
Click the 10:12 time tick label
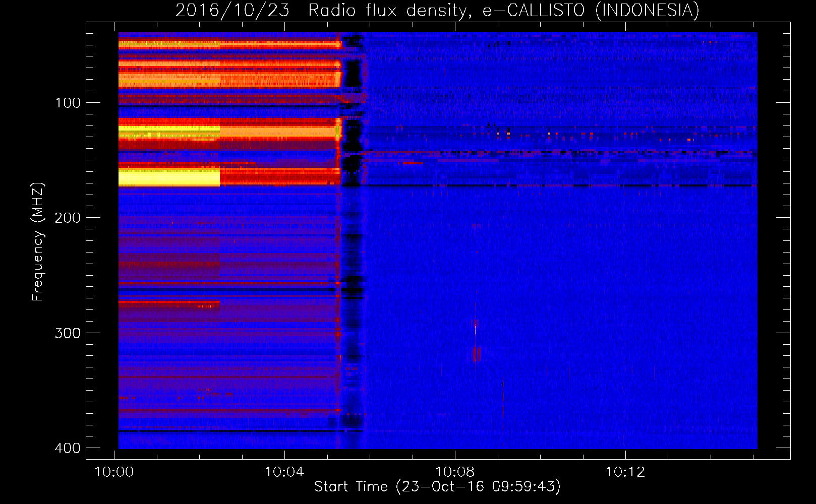625,472
